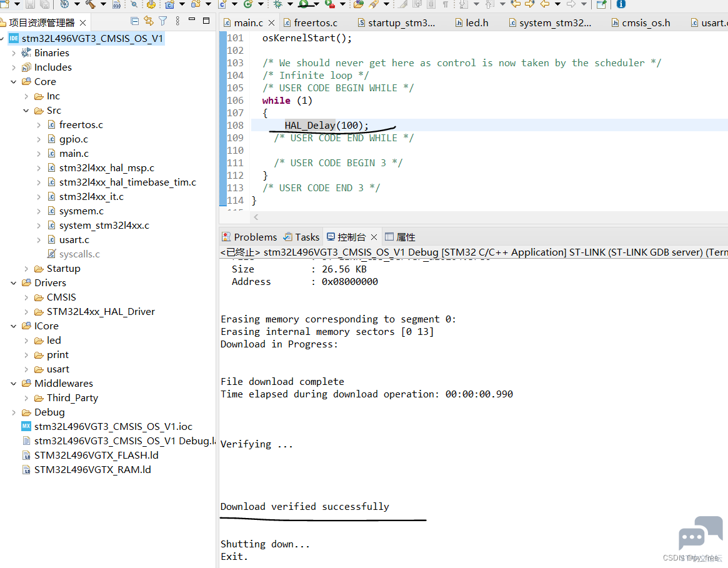Expand the Inc folder in Core

pyautogui.click(x=26, y=96)
